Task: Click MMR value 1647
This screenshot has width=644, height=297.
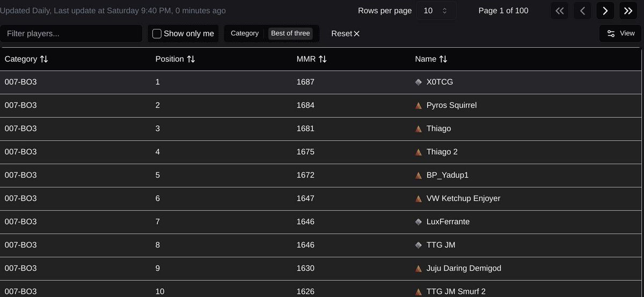Action: pos(305,198)
